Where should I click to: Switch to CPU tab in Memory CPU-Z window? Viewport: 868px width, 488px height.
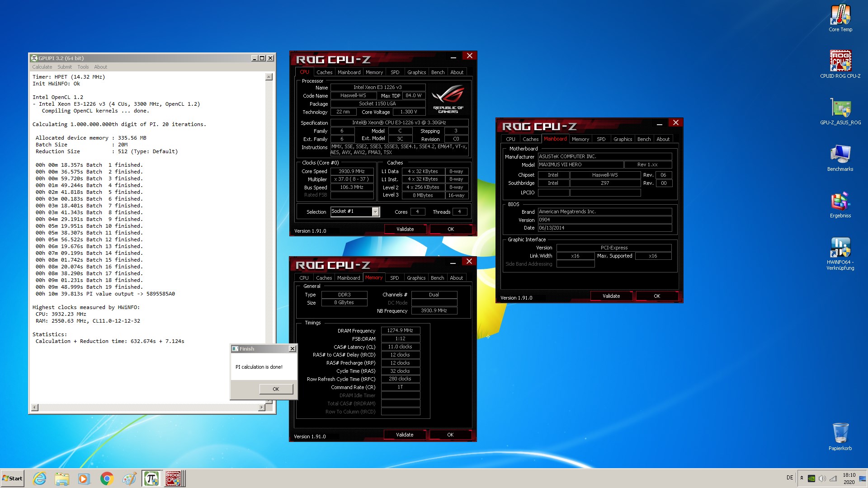pyautogui.click(x=304, y=278)
